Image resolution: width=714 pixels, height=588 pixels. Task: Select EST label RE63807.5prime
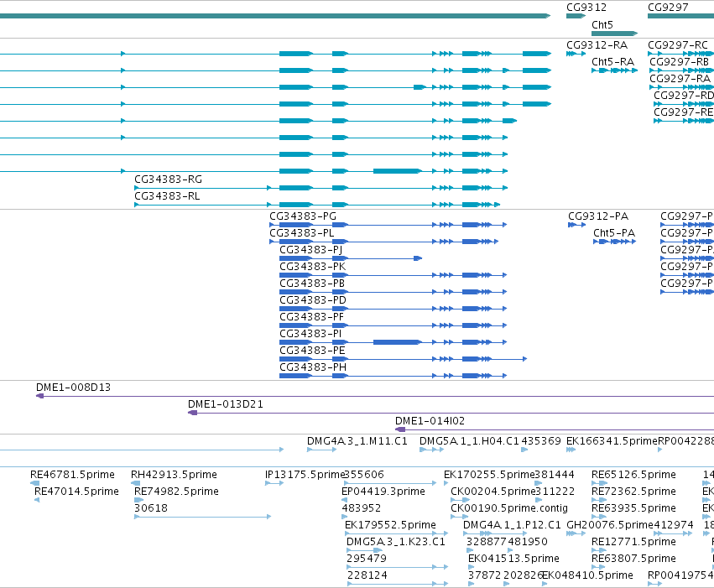click(633, 559)
